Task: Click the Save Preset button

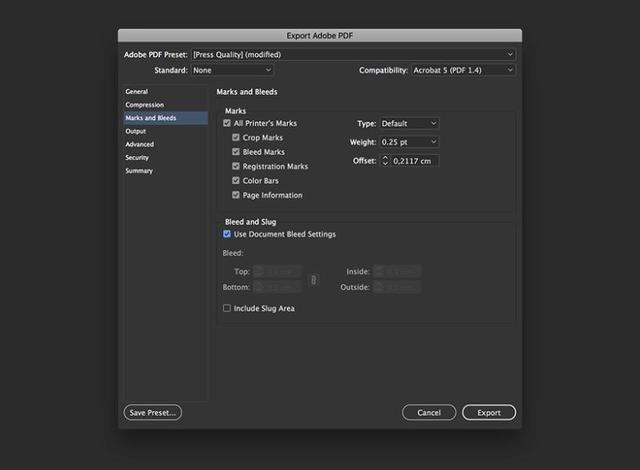Action: (x=153, y=412)
